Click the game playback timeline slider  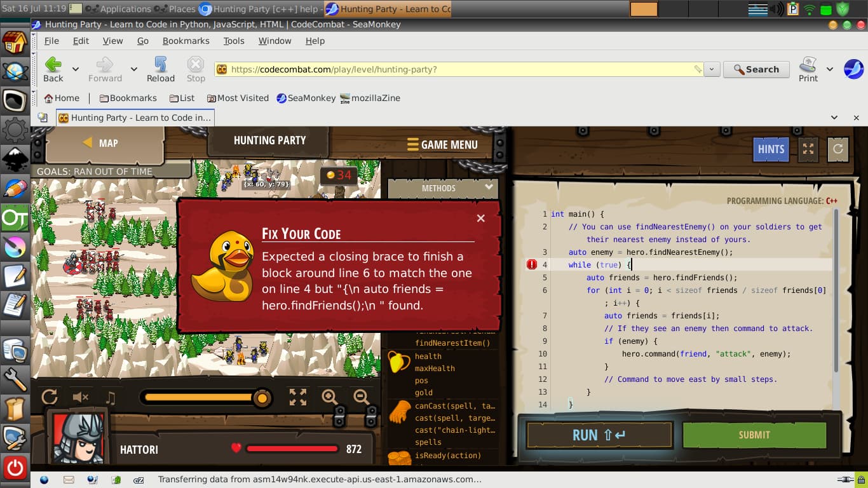click(x=206, y=398)
